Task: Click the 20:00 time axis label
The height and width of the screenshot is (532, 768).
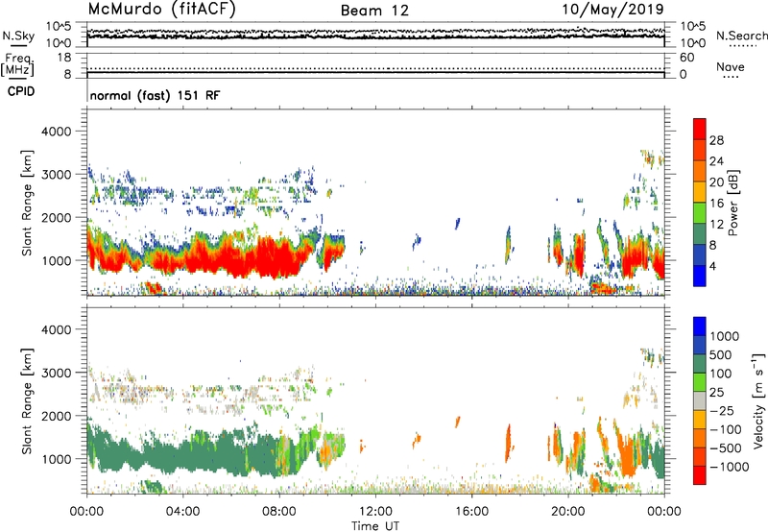Action: [x=567, y=512]
